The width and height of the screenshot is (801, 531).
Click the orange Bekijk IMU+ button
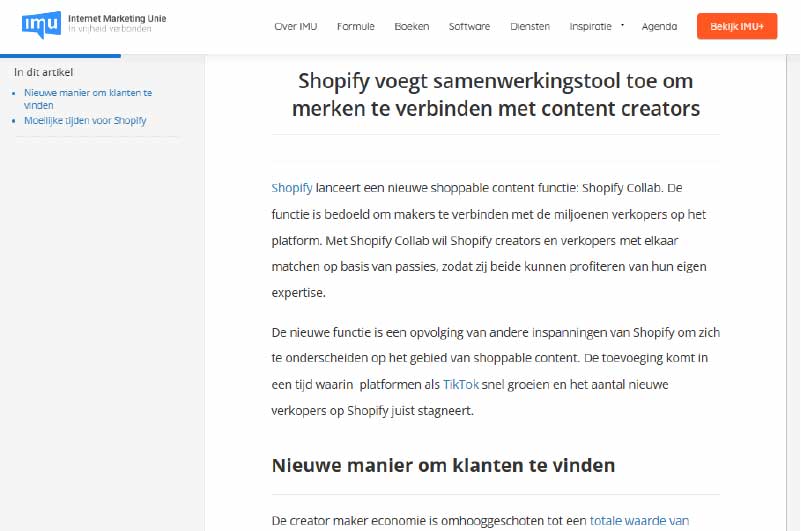[x=737, y=26]
